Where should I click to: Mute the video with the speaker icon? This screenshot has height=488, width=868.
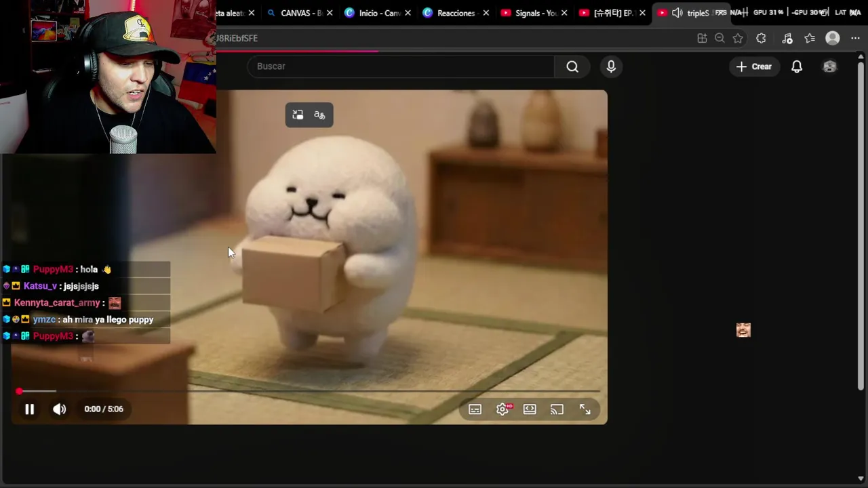(60, 409)
